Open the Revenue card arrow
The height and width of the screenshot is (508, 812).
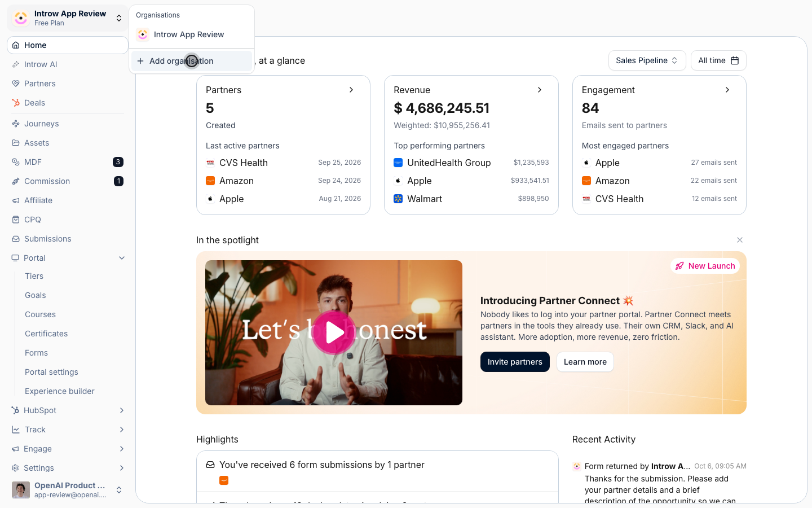(x=540, y=90)
